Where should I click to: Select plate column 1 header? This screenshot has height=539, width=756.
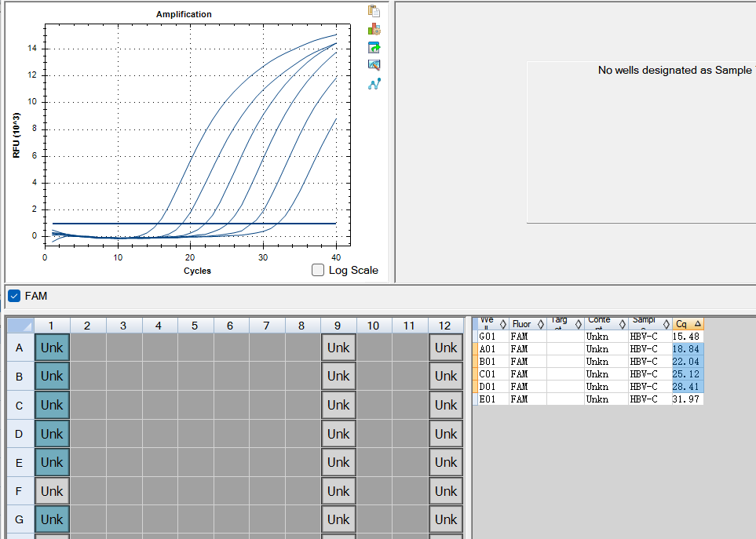coord(52,326)
